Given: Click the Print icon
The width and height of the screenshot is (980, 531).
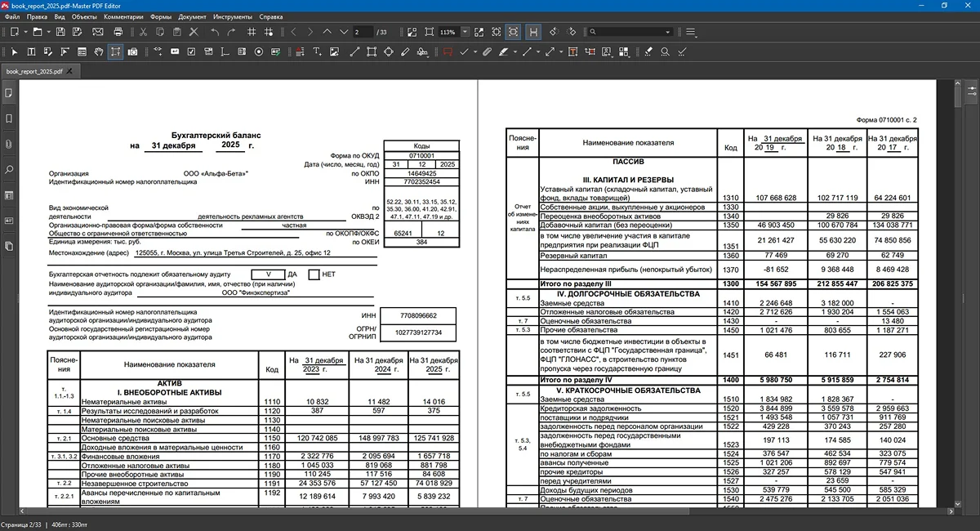Looking at the screenshot, I should [118, 32].
